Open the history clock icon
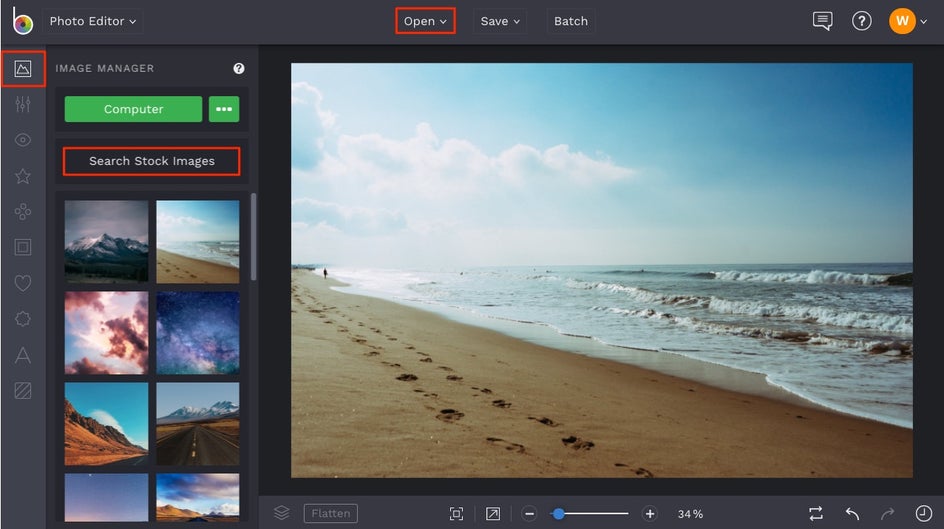Image resolution: width=944 pixels, height=529 pixels. click(x=924, y=513)
